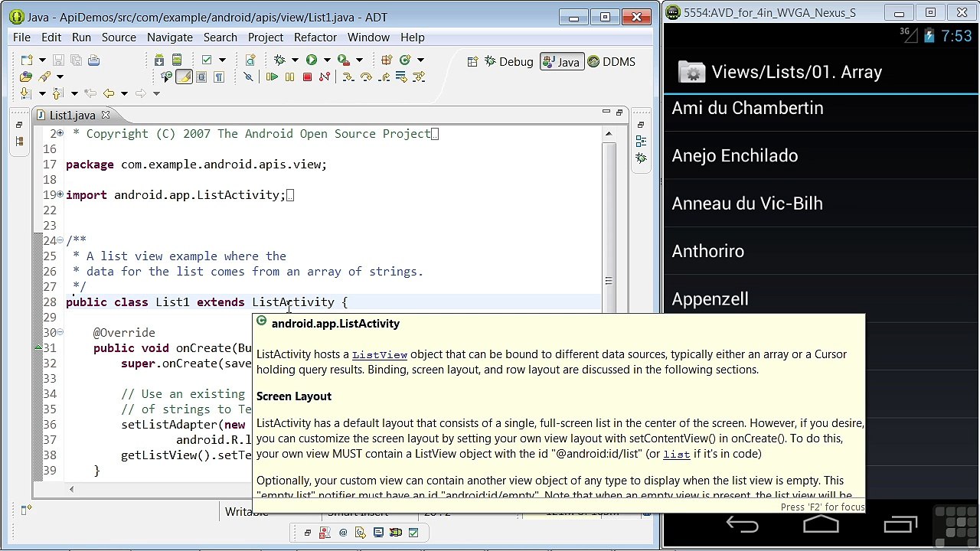980x551 pixels.
Task: Click the Views/Lists app icon in emulator
Action: 691,72
